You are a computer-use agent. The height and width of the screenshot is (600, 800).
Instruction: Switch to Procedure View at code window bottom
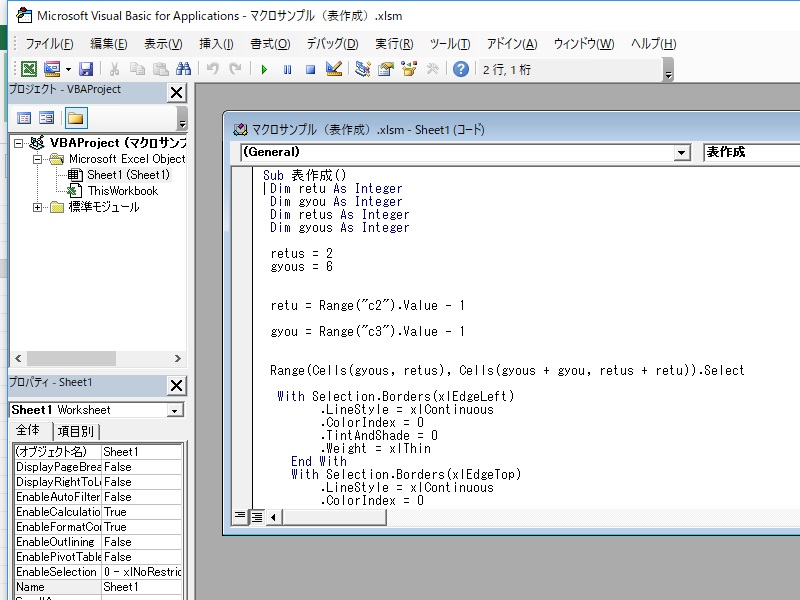click(x=240, y=516)
